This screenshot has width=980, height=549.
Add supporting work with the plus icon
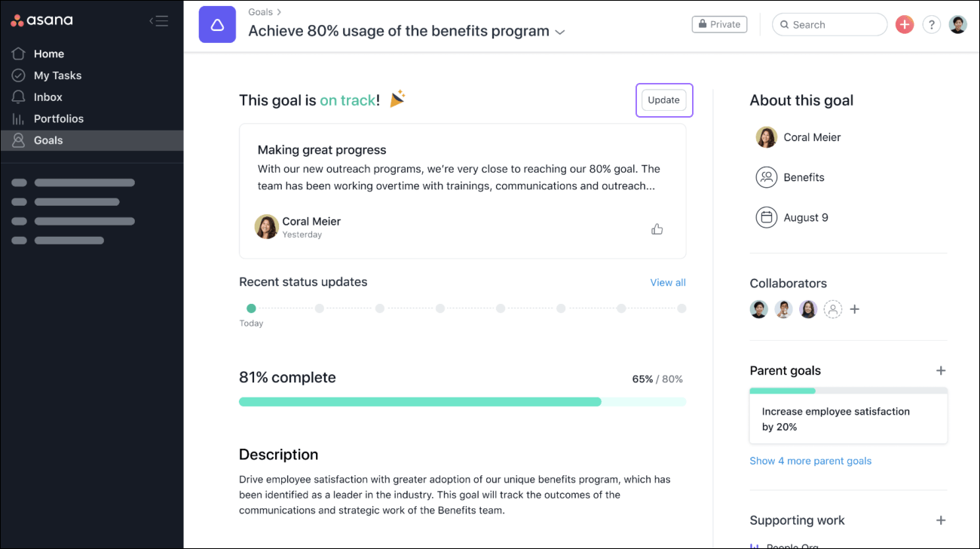click(941, 520)
